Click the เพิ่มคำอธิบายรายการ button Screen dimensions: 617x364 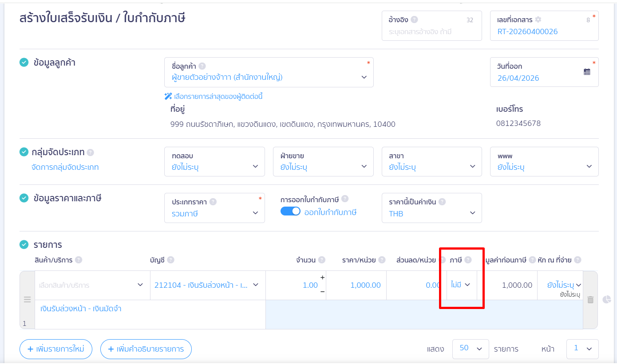click(146, 349)
